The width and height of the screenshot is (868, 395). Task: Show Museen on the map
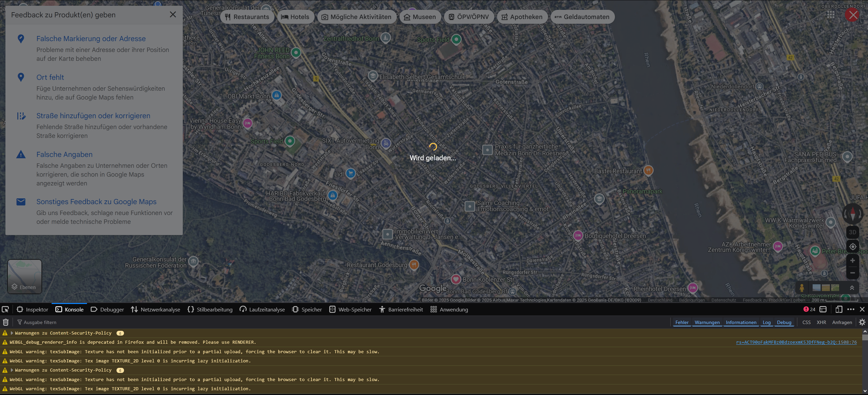420,17
